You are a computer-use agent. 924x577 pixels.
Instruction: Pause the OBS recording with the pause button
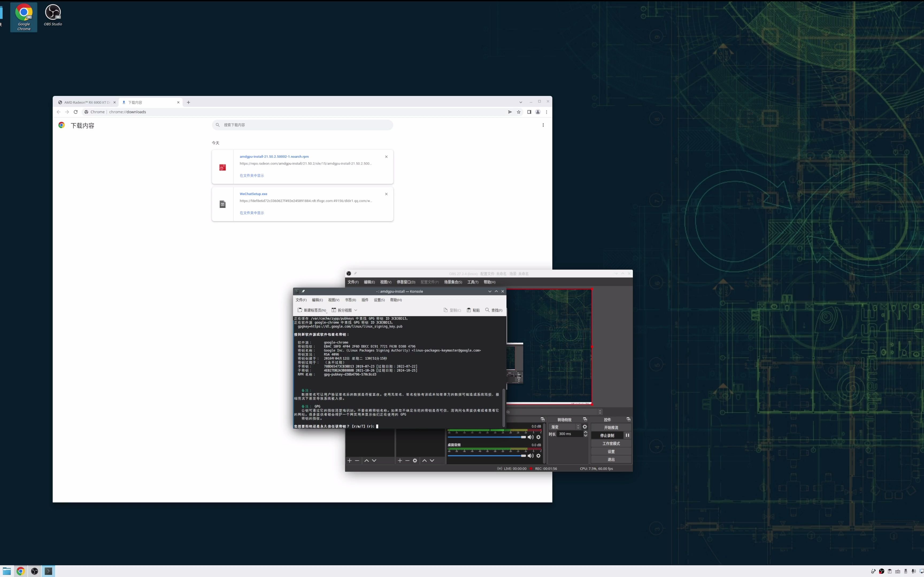627,435
